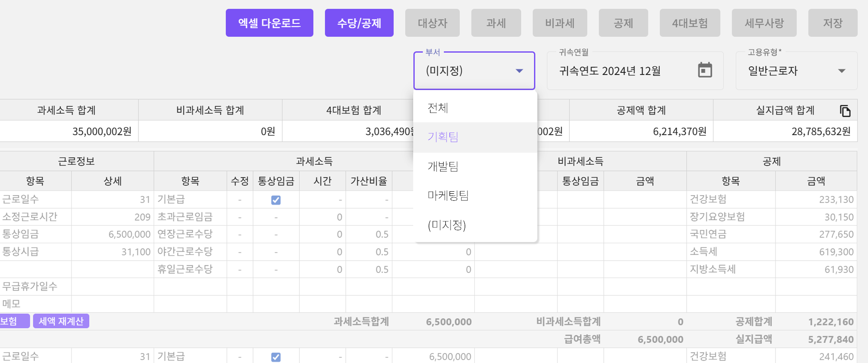Screen dimensions: 868x363
Task: Click the copy icon beside 실지급액 합계
Action: click(x=845, y=111)
